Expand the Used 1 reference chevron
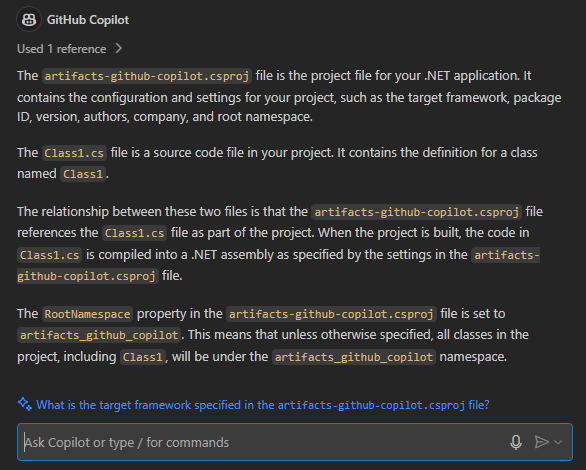586x470 pixels. click(118, 49)
